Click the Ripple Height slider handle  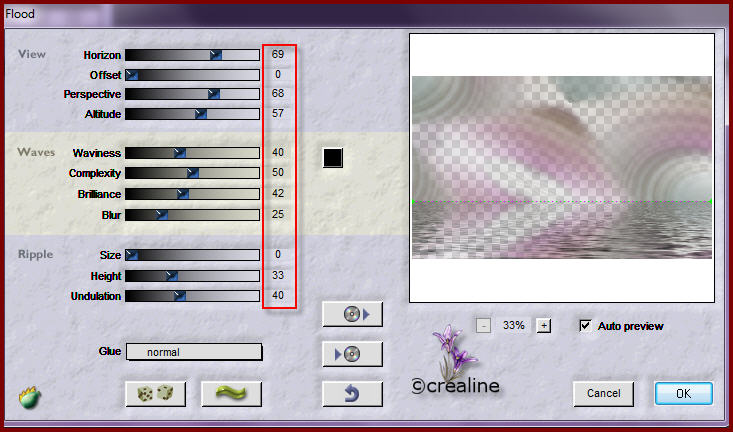(172, 276)
